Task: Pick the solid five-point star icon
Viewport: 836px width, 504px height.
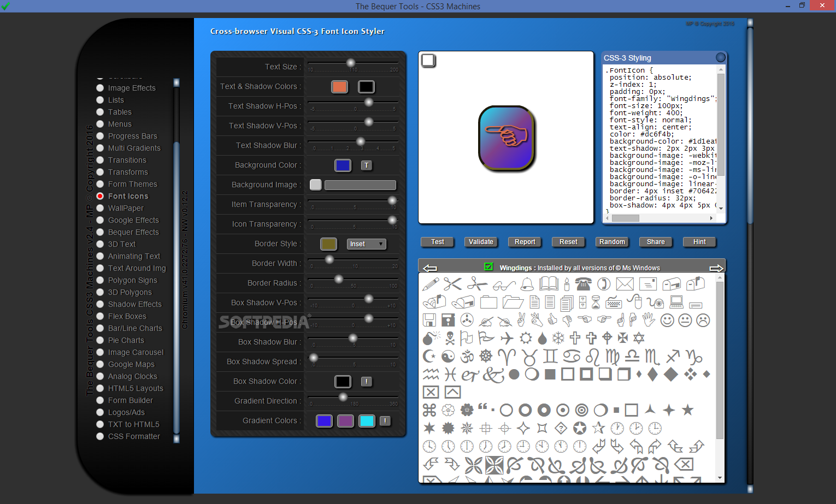Action: pyautogui.click(x=687, y=410)
